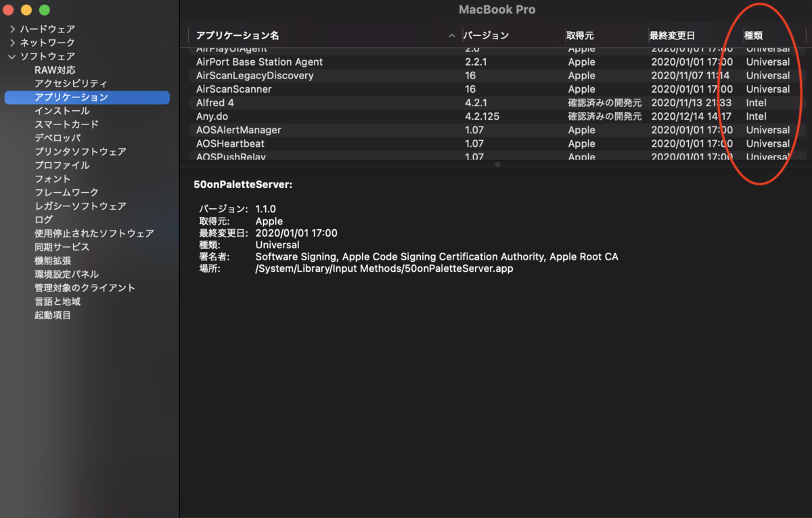Click Intel type cell for Alfred 4

(x=757, y=103)
